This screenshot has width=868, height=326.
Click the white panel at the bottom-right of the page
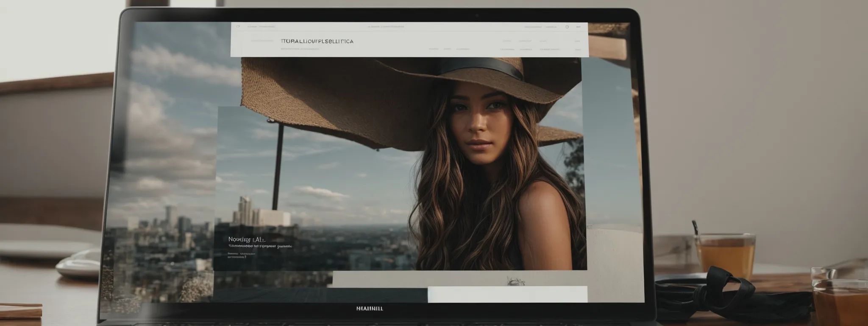(507, 294)
